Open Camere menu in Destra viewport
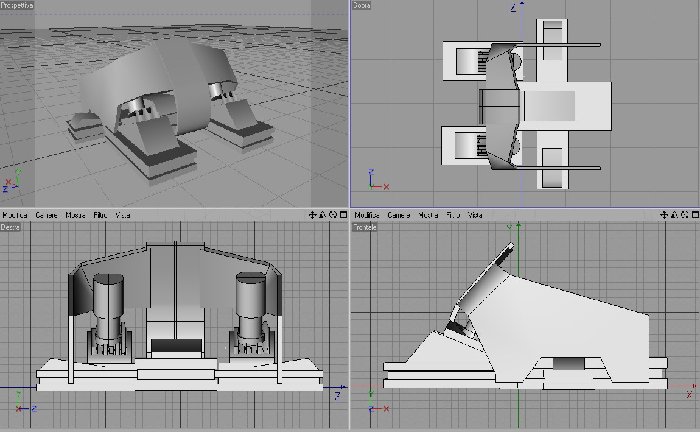The height and width of the screenshot is (432, 700). (x=46, y=215)
